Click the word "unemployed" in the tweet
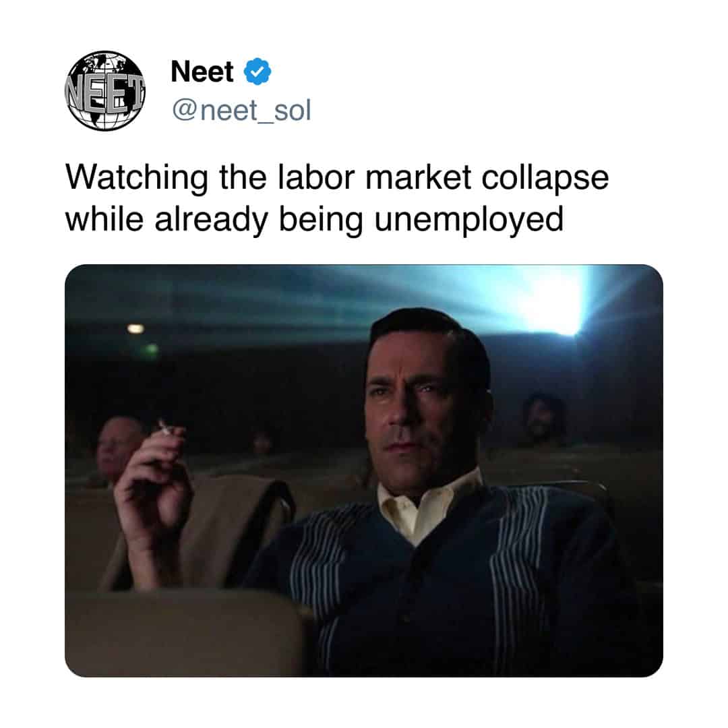Viewport: 728px width, 728px height. click(x=469, y=220)
